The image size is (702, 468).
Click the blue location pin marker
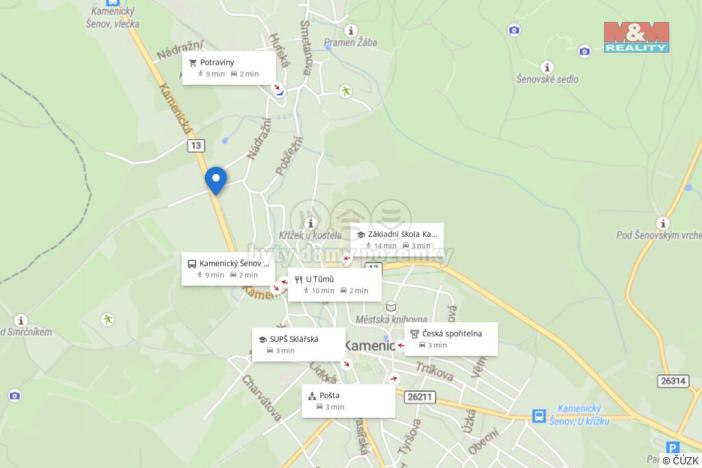point(216,180)
